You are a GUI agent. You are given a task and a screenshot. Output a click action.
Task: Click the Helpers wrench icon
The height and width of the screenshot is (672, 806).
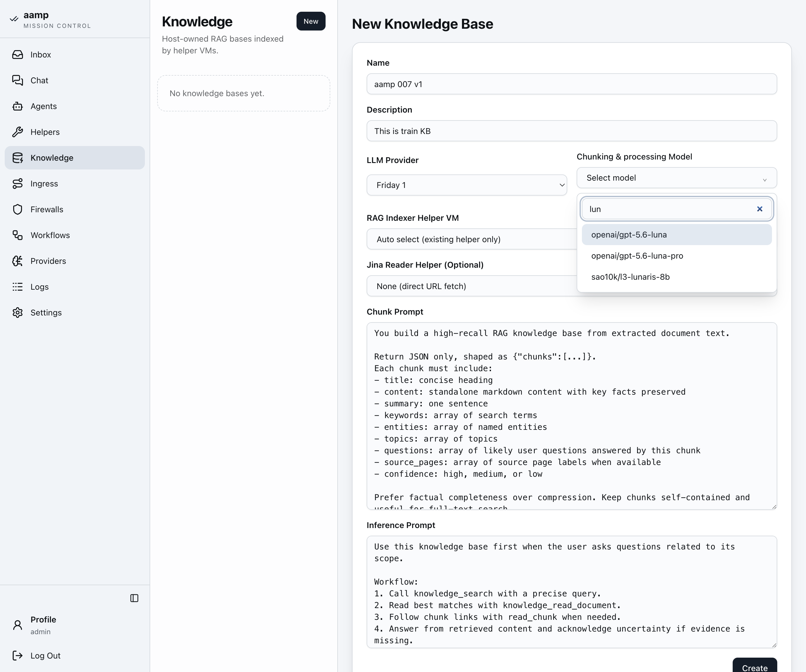[18, 132]
